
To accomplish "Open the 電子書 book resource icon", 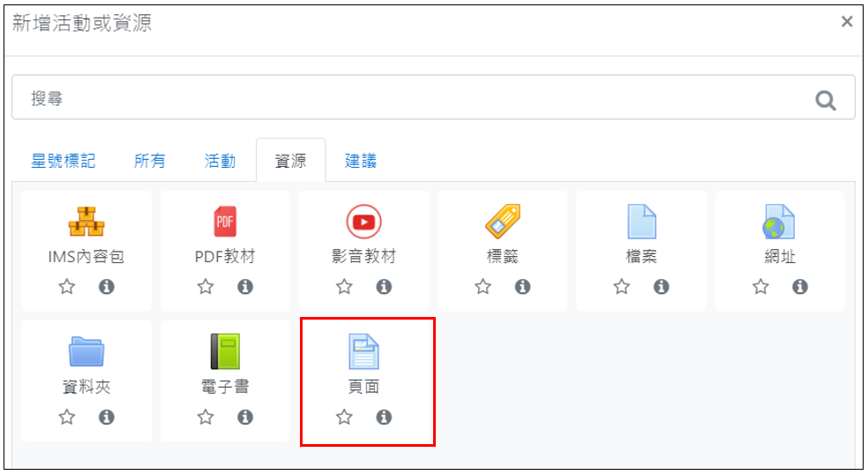I will 225,351.
